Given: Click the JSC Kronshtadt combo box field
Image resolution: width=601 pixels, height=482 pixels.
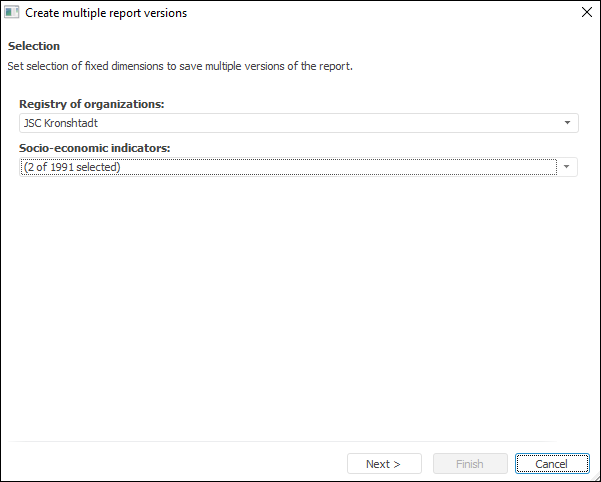Looking at the screenshot, I should coord(288,123).
